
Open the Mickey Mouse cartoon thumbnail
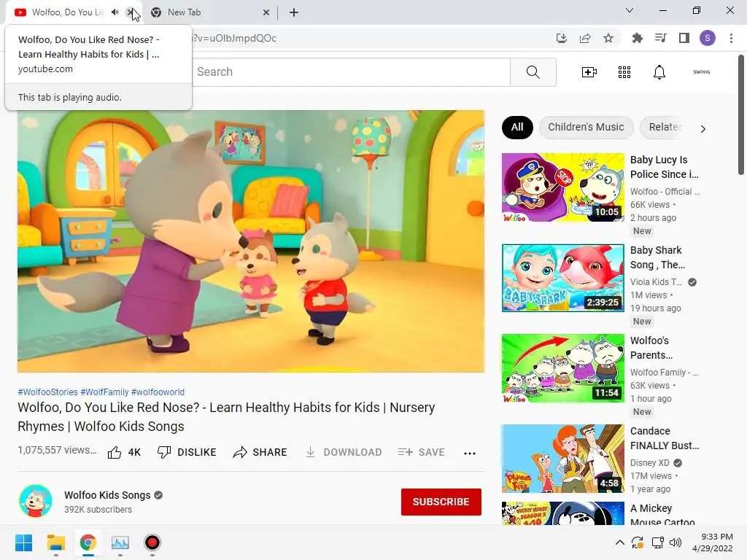click(563, 513)
